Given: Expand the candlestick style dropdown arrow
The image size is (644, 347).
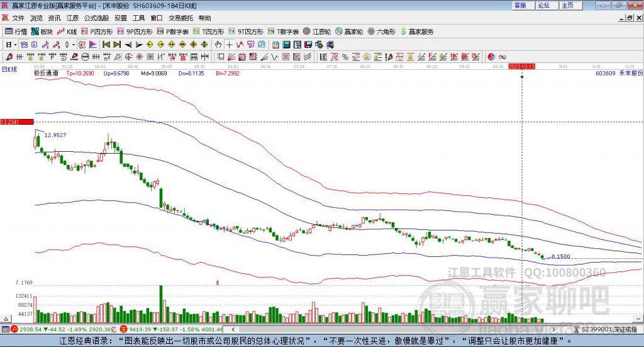Looking at the screenshot, I should click(74, 45).
